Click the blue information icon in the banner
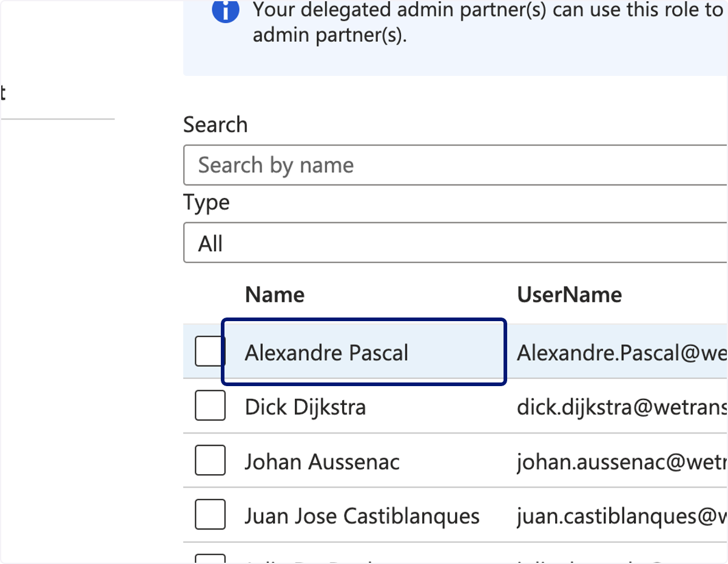 click(x=226, y=10)
